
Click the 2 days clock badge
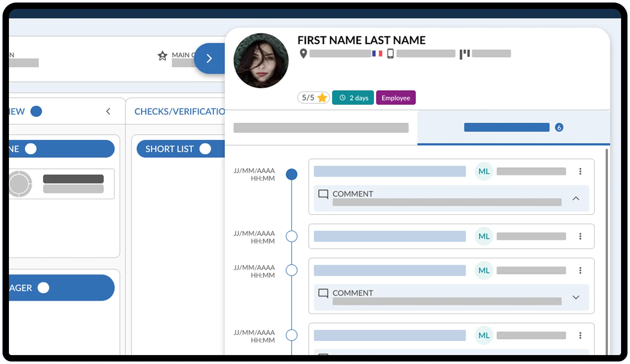click(353, 98)
